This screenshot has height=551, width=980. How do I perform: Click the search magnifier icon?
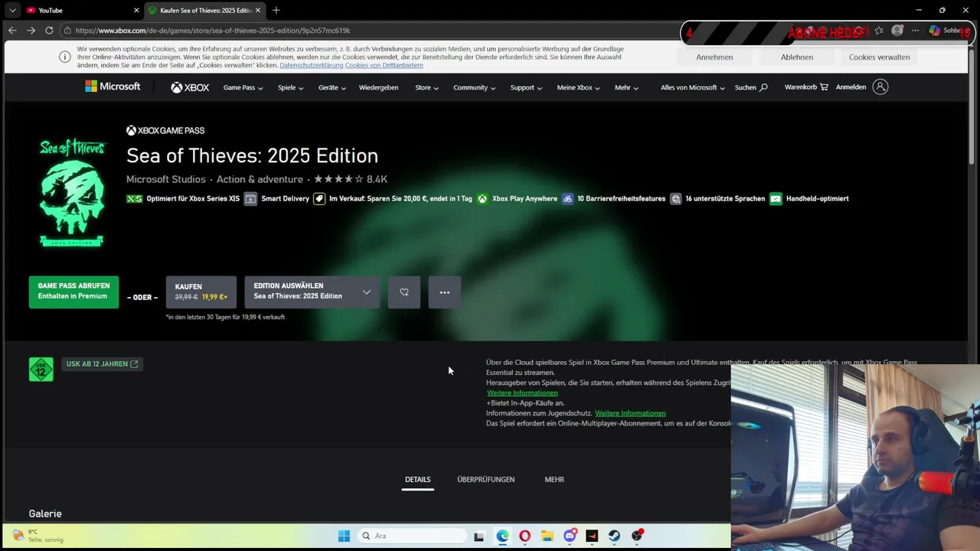763,87
